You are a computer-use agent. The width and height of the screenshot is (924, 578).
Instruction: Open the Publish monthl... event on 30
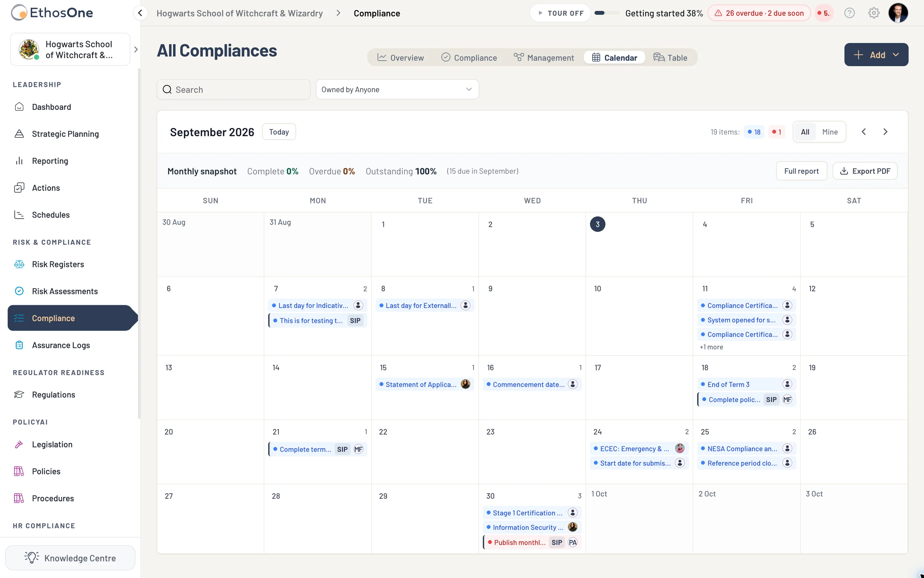point(532,542)
